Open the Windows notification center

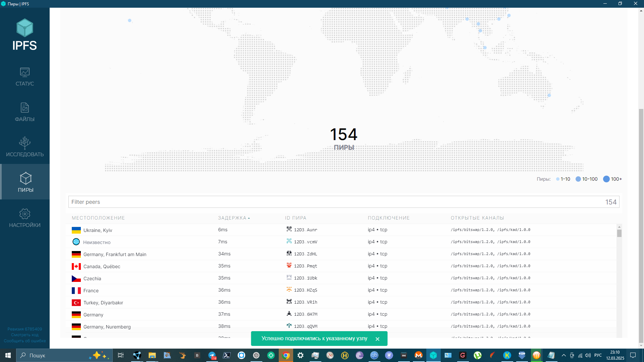click(633, 355)
